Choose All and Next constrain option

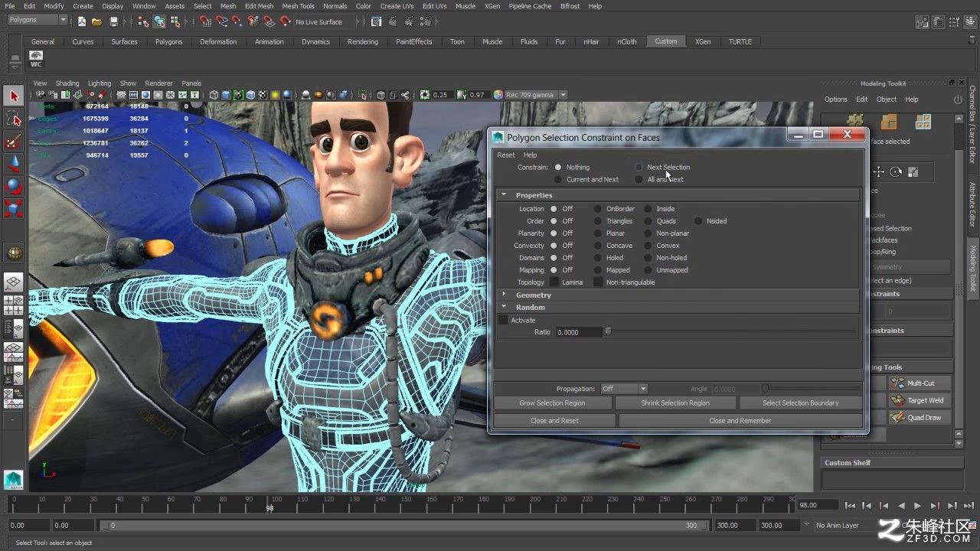(639, 179)
